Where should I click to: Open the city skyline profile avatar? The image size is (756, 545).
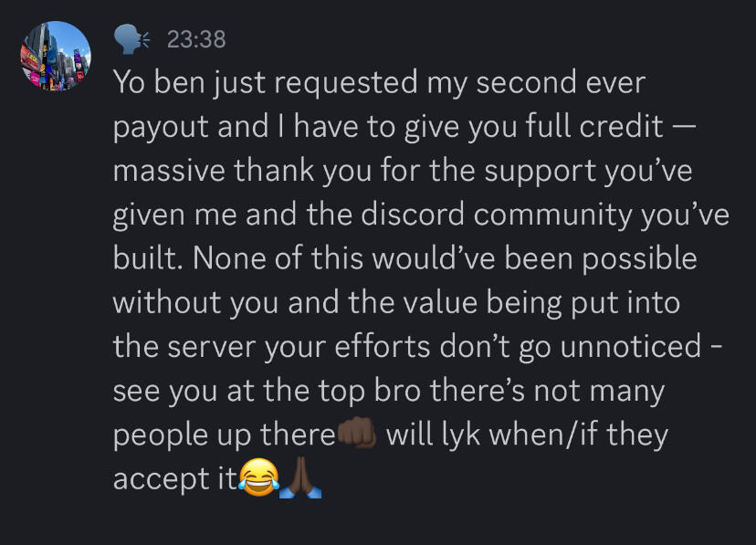56,56
